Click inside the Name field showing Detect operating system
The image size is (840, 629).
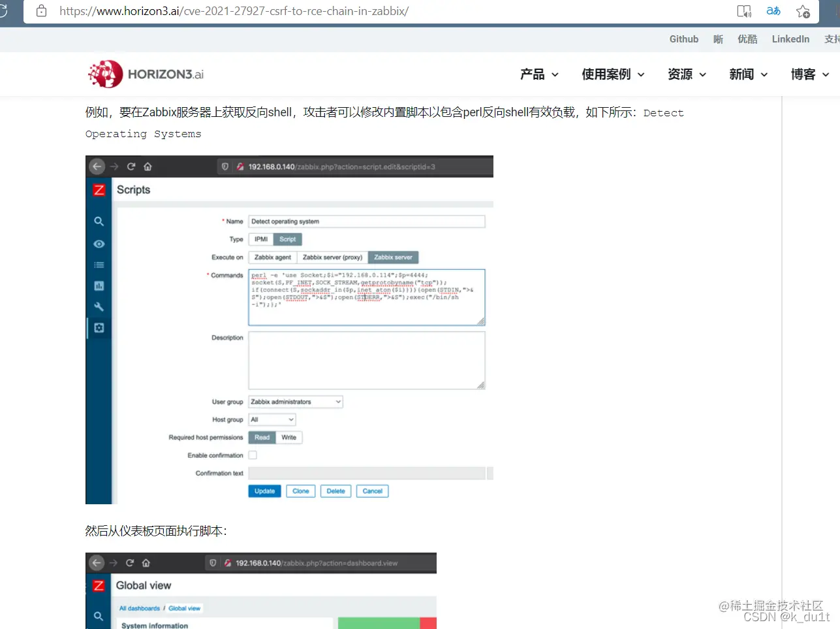366,221
